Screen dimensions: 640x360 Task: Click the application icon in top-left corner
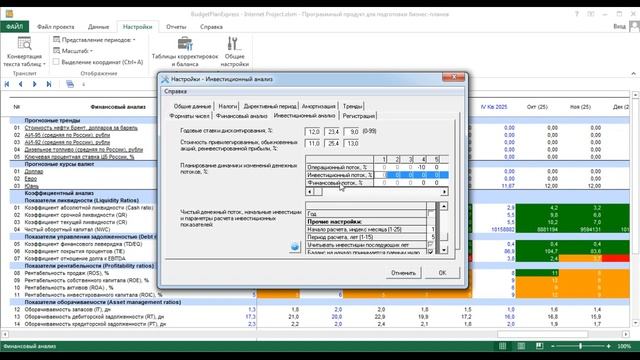point(9,13)
